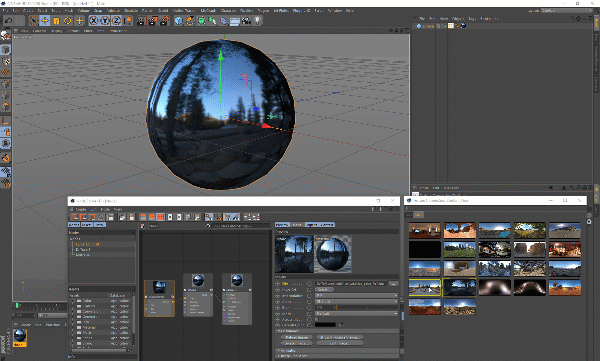
Task: Toggle the Z axis lock
Action: point(116,21)
